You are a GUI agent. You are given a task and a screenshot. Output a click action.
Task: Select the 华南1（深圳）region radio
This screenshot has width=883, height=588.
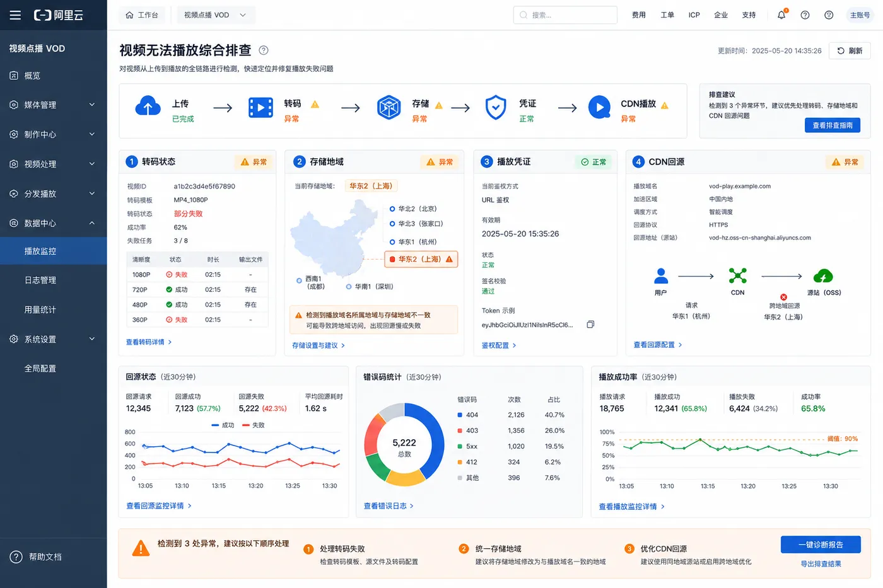click(349, 287)
